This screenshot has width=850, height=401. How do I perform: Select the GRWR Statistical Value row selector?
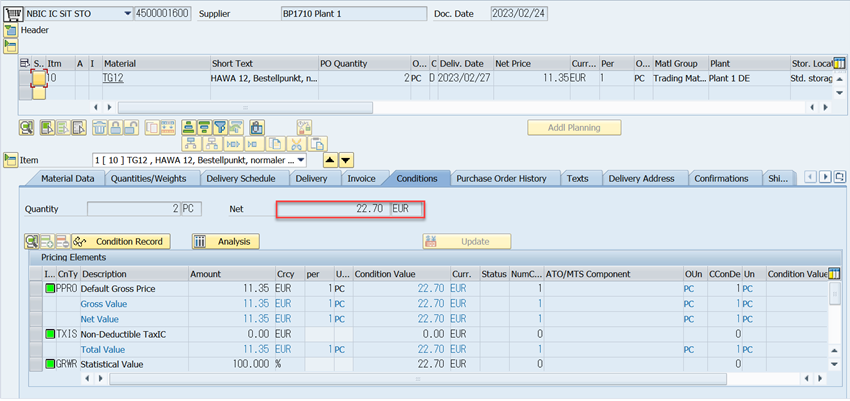point(35,364)
